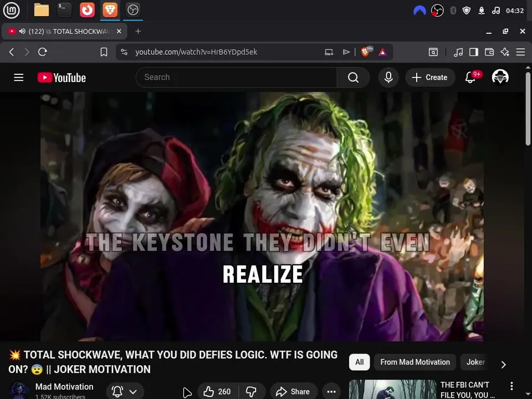Open the Brave Wallet icon
The image size is (532, 399).
tap(489, 52)
